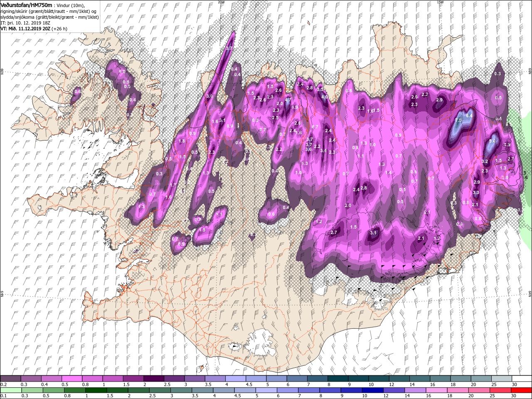The image size is (532, 399).
Task: Pick the 0.5 green swatch on rain scale
Action: [54, 390]
